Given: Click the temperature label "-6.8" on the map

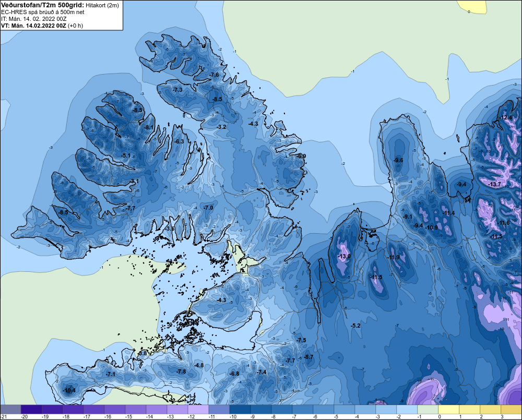Looking at the screenshot, I should pos(234,374).
